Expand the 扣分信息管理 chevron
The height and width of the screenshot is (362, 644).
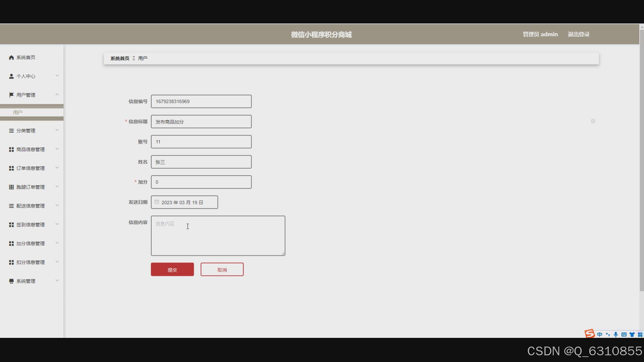click(x=57, y=262)
